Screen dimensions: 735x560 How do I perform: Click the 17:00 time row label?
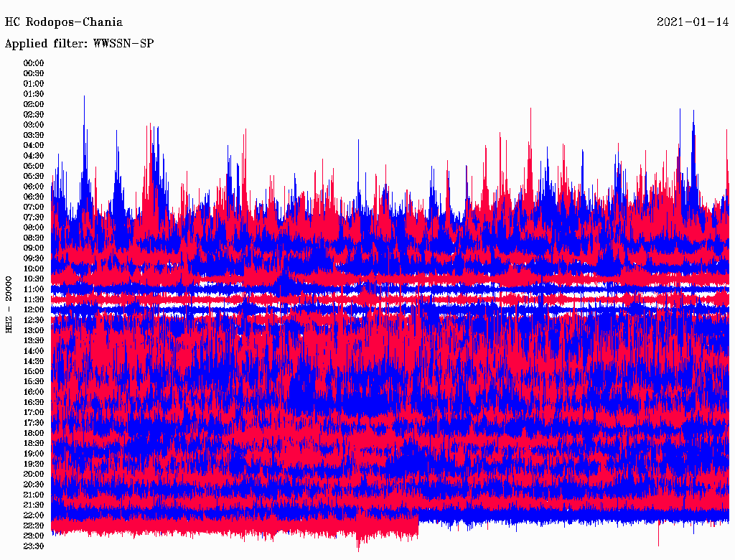[34, 413]
